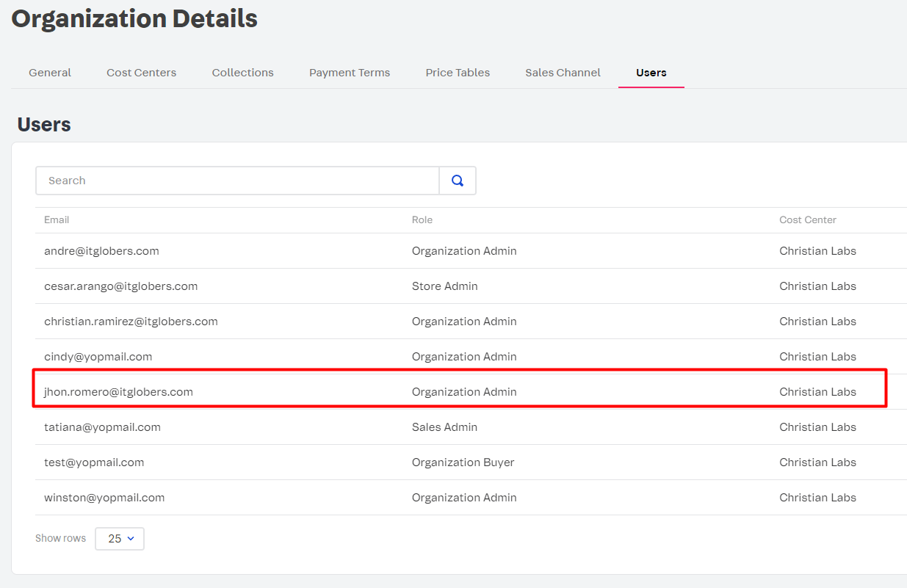
Task: Click the Sales Admin role cell
Action: pyautogui.click(x=444, y=427)
